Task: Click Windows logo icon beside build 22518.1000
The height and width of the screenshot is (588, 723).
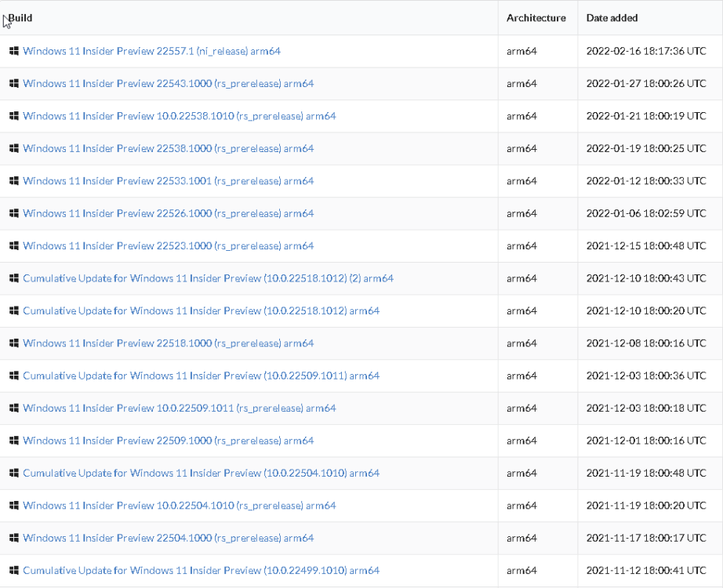Action: pyautogui.click(x=14, y=343)
